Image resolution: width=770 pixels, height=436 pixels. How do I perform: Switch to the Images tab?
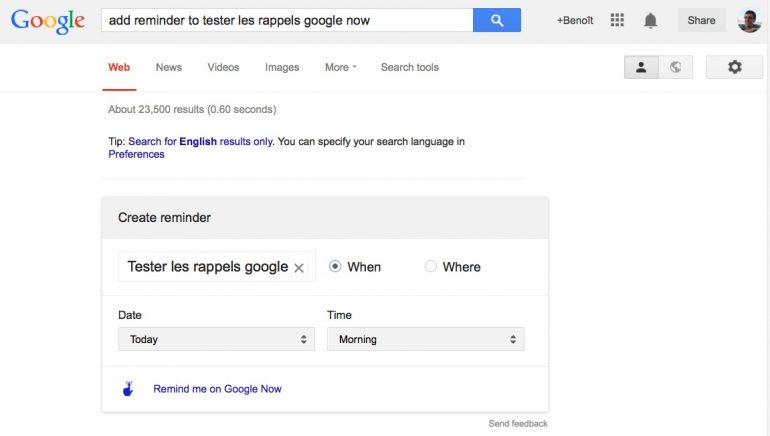(x=282, y=67)
